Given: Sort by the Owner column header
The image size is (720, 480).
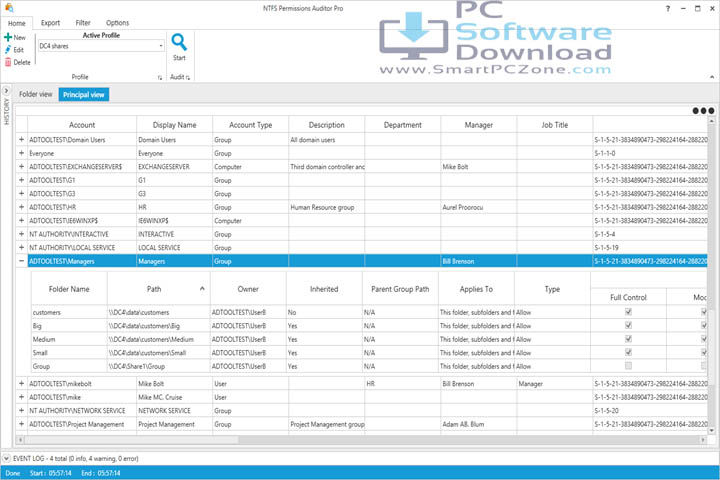Looking at the screenshot, I should [x=248, y=289].
